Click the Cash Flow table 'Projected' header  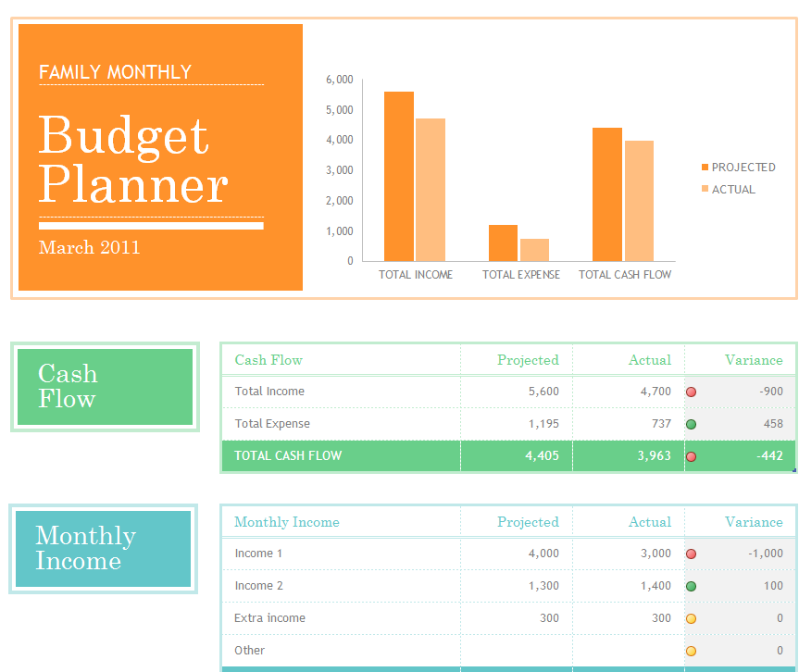point(517,360)
